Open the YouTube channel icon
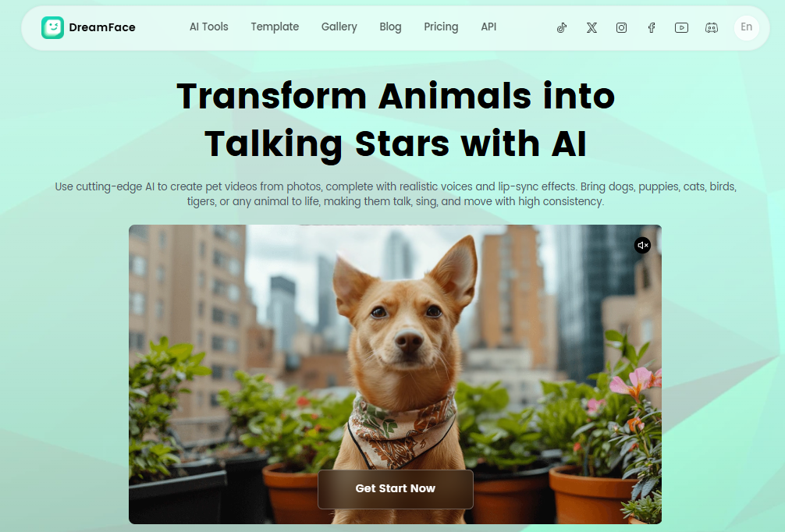The width and height of the screenshot is (785, 532). tap(681, 27)
